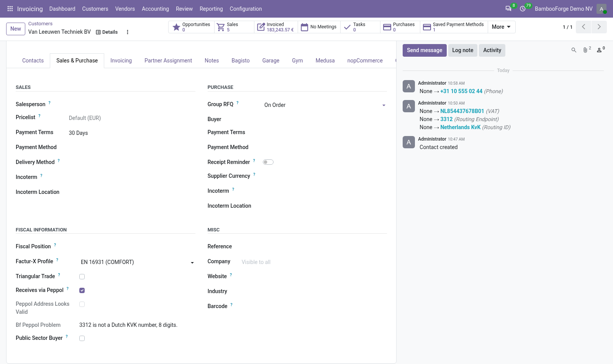Open the No Meetings calendar button

319,27
